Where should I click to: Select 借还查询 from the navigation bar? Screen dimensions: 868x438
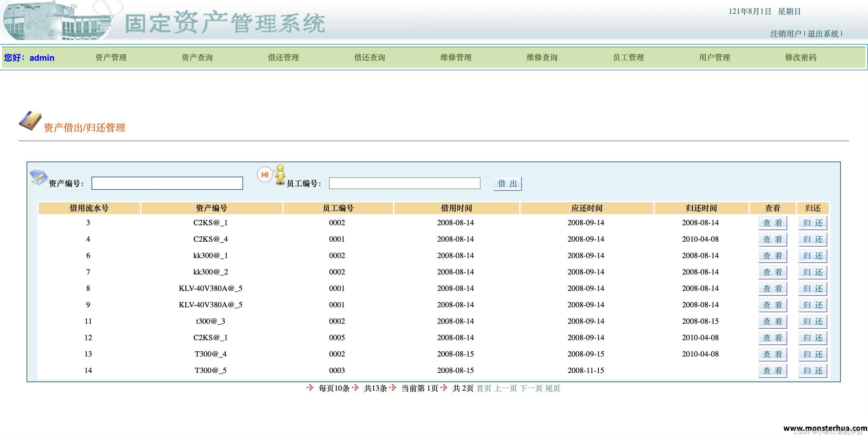click(x=370, y=57)
